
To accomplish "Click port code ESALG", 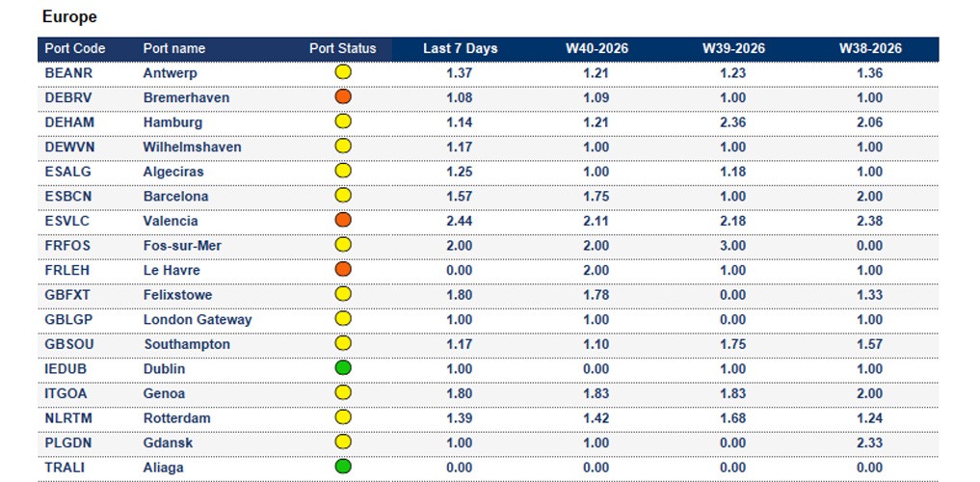I will (x=68, y=172).
